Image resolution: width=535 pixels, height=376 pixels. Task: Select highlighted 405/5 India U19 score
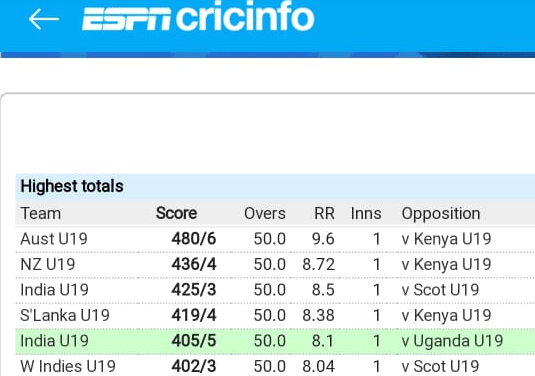[x=194, y=341]
